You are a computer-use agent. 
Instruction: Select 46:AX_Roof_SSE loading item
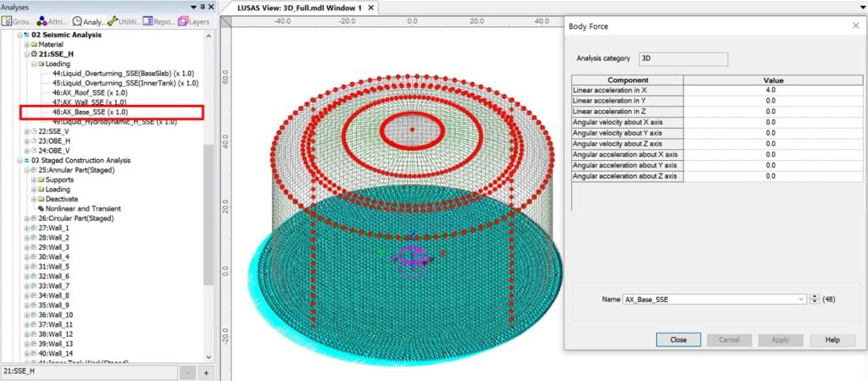[x=89, y=92]
